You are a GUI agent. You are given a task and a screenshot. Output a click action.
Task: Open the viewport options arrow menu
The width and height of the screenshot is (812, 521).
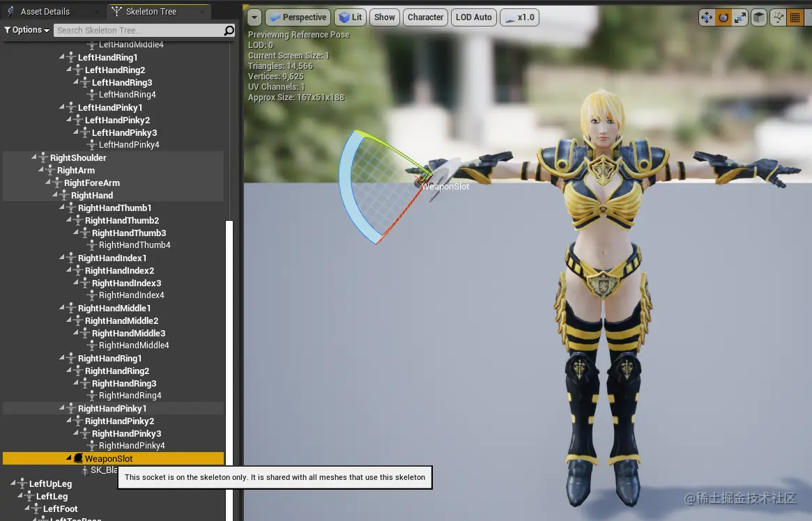point(254,17)
